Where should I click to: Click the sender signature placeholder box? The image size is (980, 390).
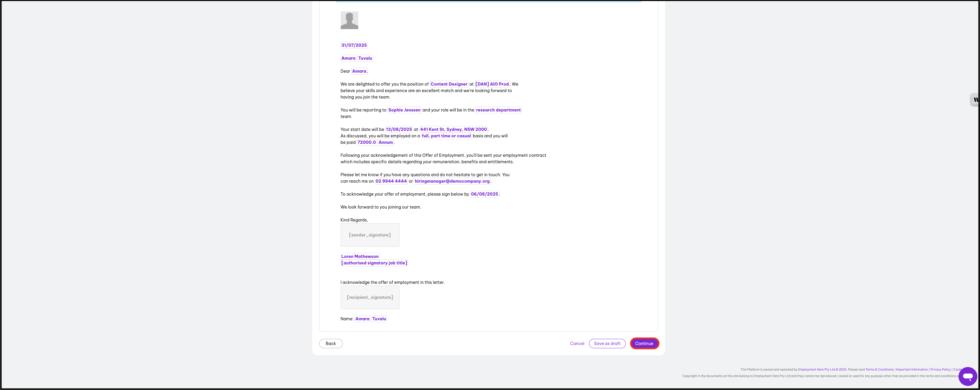tap(370, 235)
